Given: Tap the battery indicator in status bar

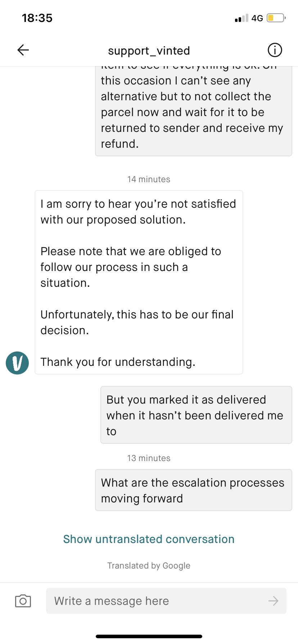Looking at the screenshot, I should pos(276,18).
